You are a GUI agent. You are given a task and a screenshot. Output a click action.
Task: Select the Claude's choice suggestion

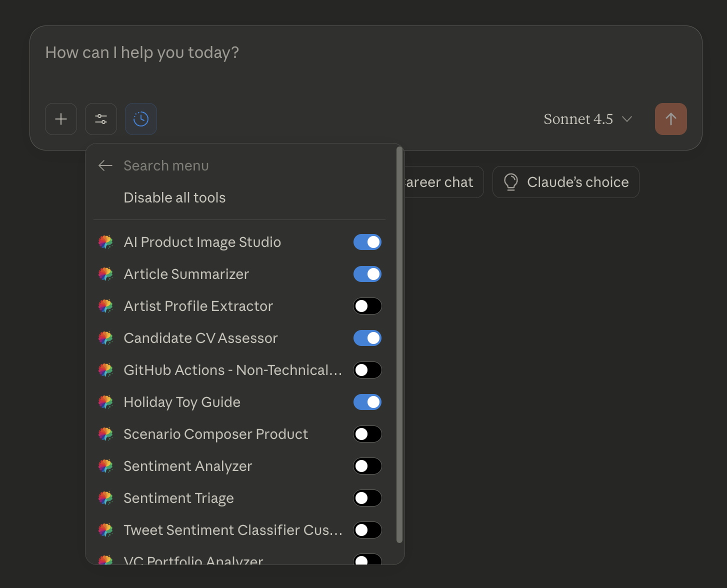coord(565,182)
